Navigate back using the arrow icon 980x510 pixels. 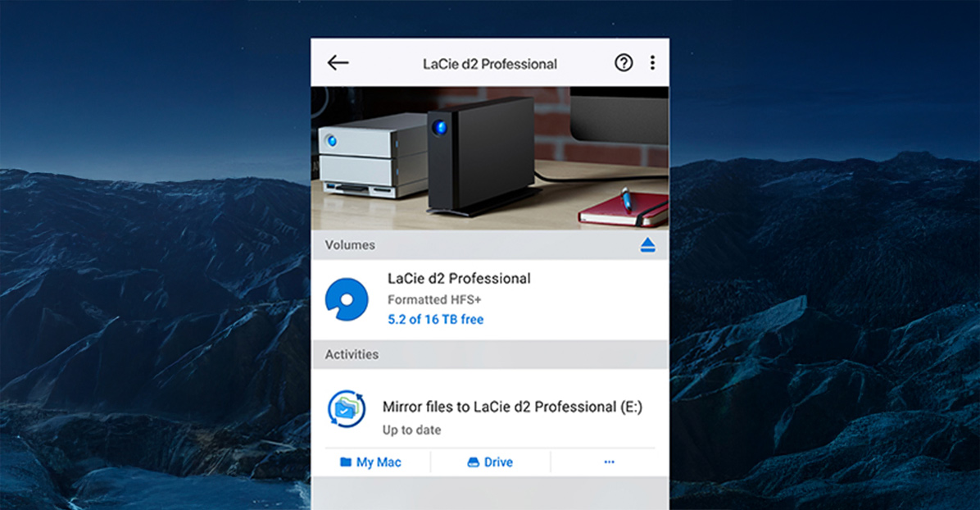(x=338, y=62)
